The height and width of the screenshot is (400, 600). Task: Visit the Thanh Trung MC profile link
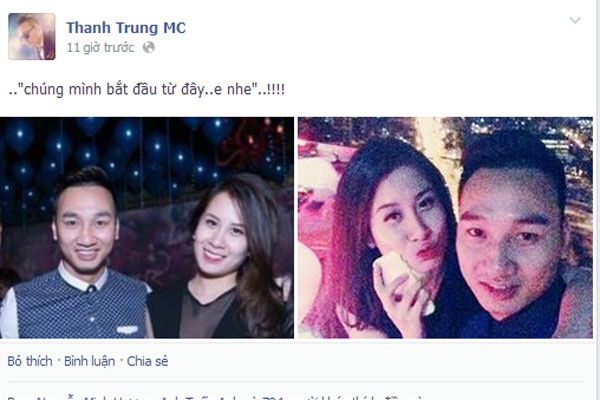(x=126, y=28)
